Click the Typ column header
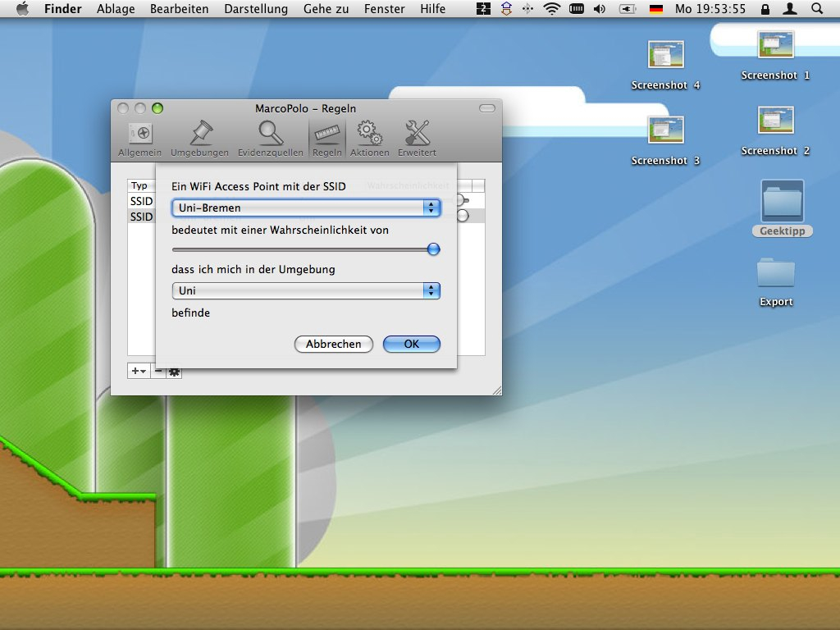 [141, 185]
